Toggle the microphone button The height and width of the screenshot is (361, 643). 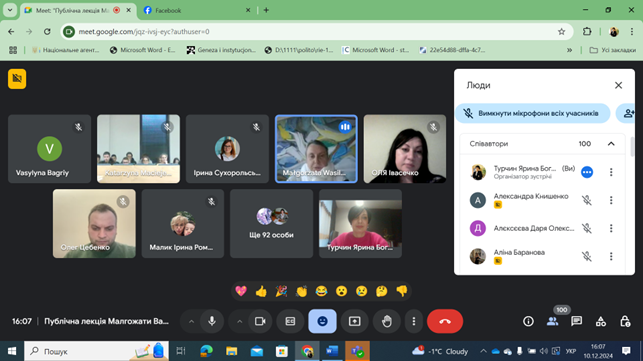click(212, 321)
